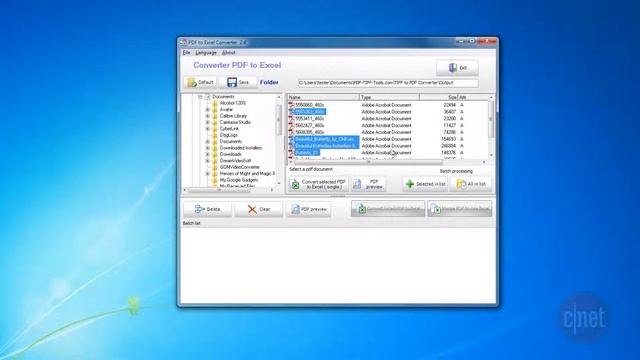Open the Language menu
The width and height of the screenshot is (640, 360).
coord(206,53)
